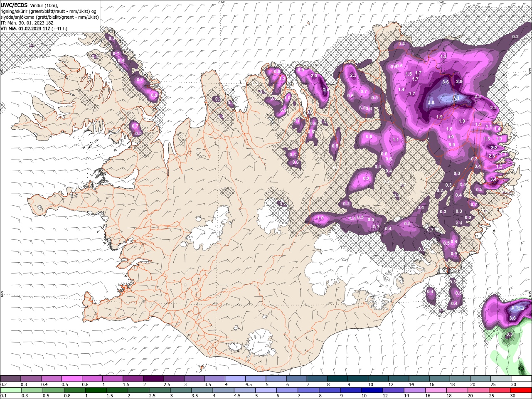Click the (+41 h) forecast offset text
The width and height of the screenshot is (532, 399).
(x=59, y=29)
